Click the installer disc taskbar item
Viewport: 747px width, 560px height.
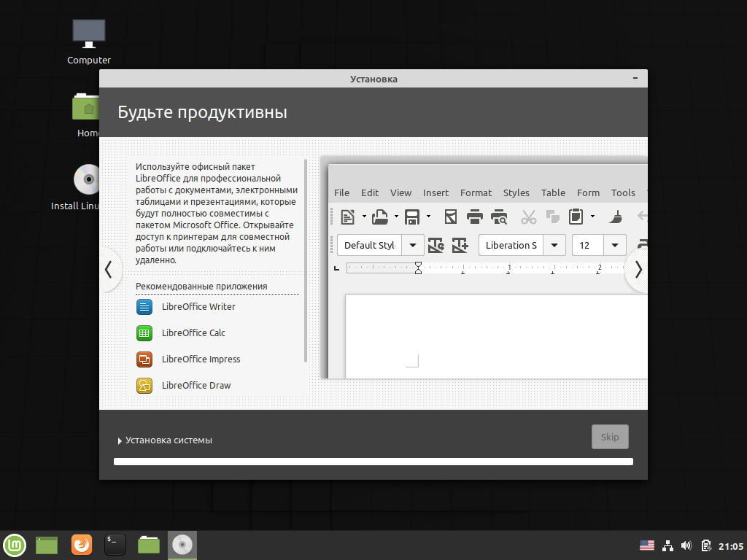(x=182, y=545)
